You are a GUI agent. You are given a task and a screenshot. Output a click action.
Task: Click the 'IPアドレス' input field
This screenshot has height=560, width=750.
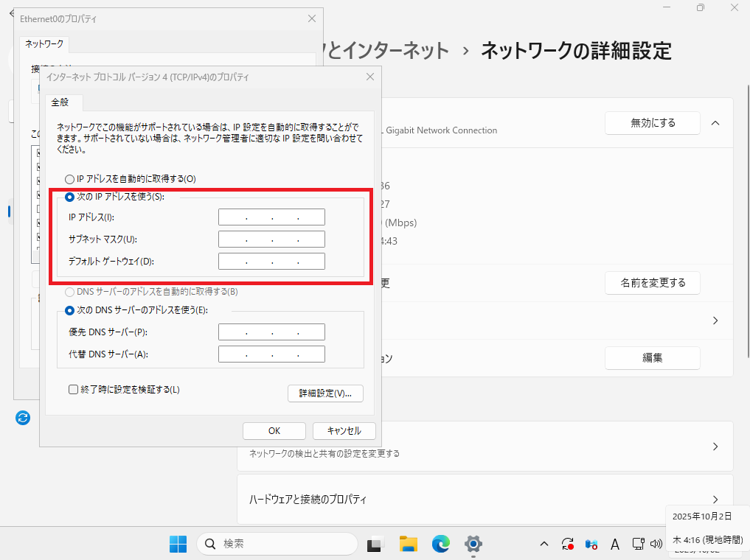point(271,217)
